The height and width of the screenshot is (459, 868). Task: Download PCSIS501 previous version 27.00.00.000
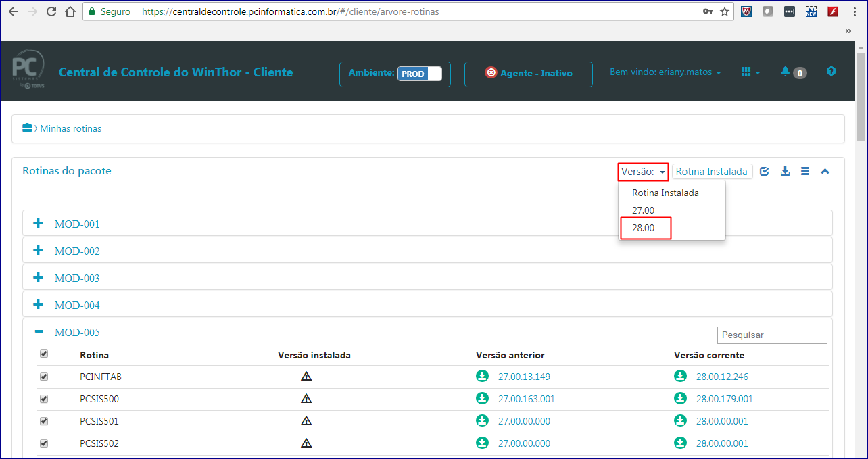coord(482,420)
